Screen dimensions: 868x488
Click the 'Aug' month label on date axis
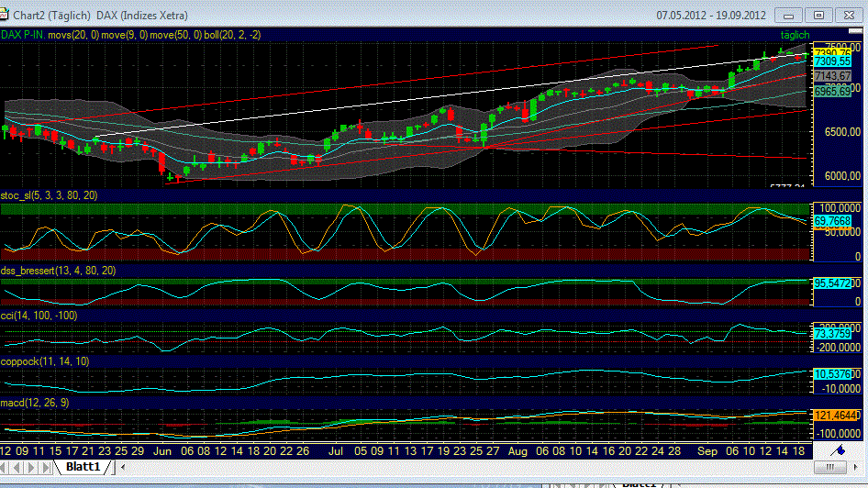click(x=517, y=451)
